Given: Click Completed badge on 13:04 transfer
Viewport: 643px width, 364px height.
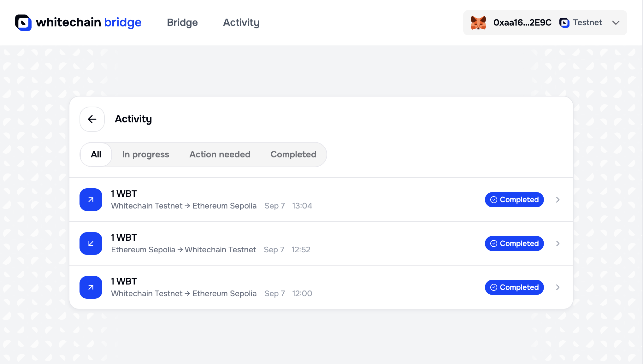Looking at the screenshot, I should 514,200.
